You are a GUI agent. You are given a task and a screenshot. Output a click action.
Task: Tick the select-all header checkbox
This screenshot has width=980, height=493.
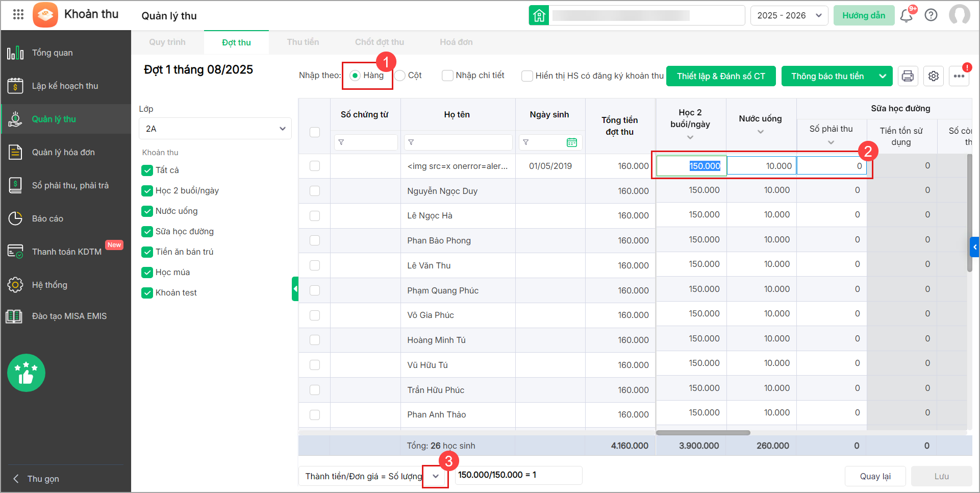click(315, 132)
